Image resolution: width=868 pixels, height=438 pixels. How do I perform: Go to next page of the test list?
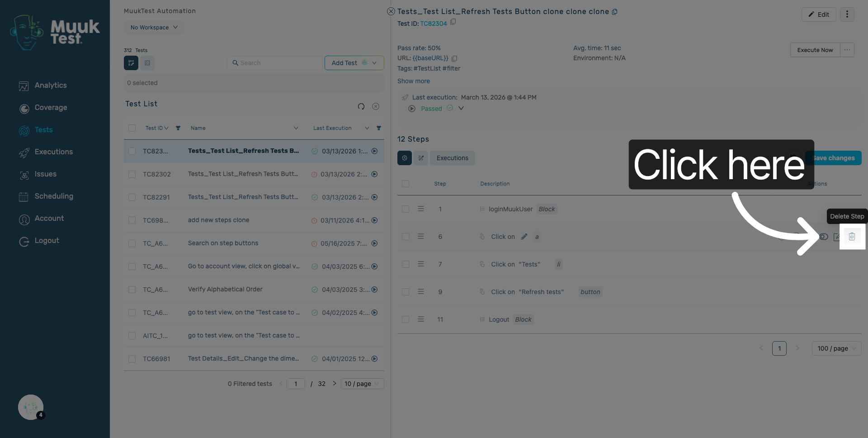[335, 383]
